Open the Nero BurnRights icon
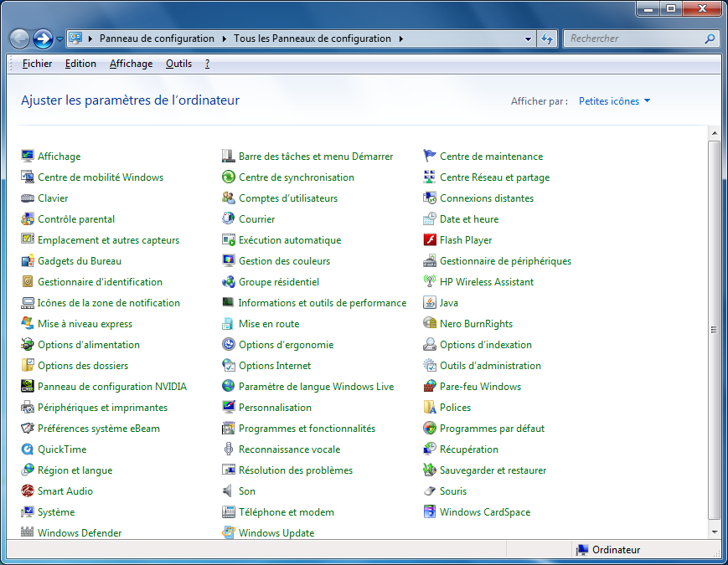This screenshot has width=728, height=565. click(430, 323)
